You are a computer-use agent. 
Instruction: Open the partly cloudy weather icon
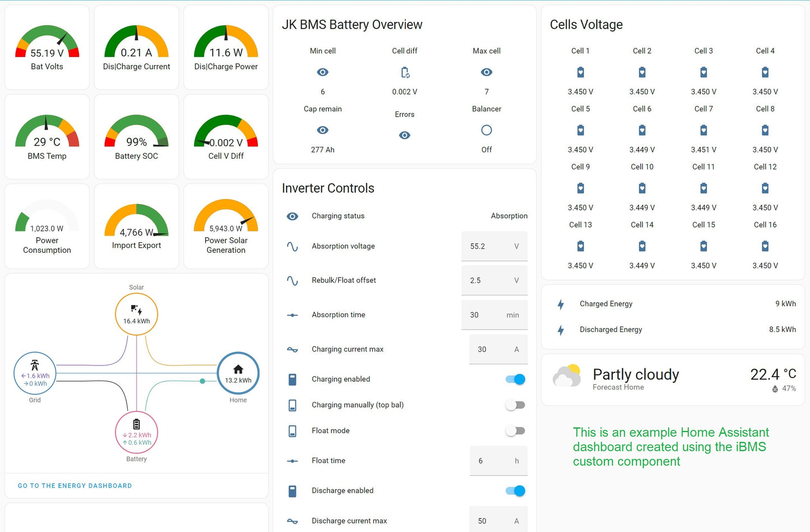coord(566,376)
